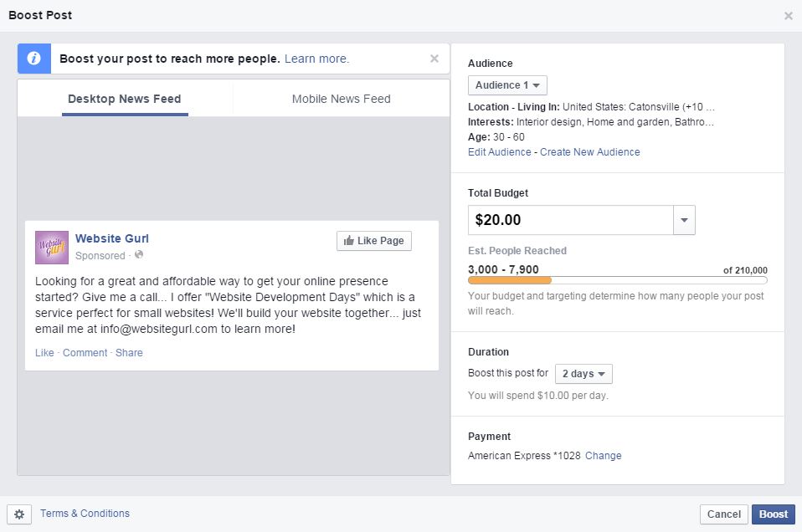
Task: Switch to Desktop News Feed tab
Action: 125,99
